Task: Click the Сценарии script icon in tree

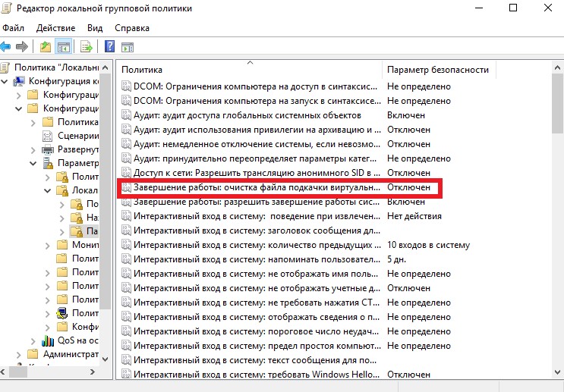Action: click(x=48, y=136)
